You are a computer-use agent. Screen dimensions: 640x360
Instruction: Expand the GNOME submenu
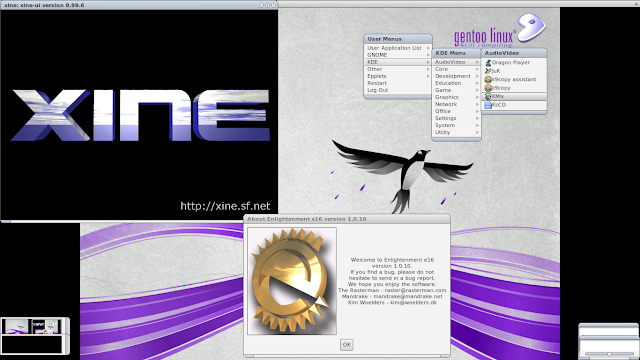coord(398,55)
